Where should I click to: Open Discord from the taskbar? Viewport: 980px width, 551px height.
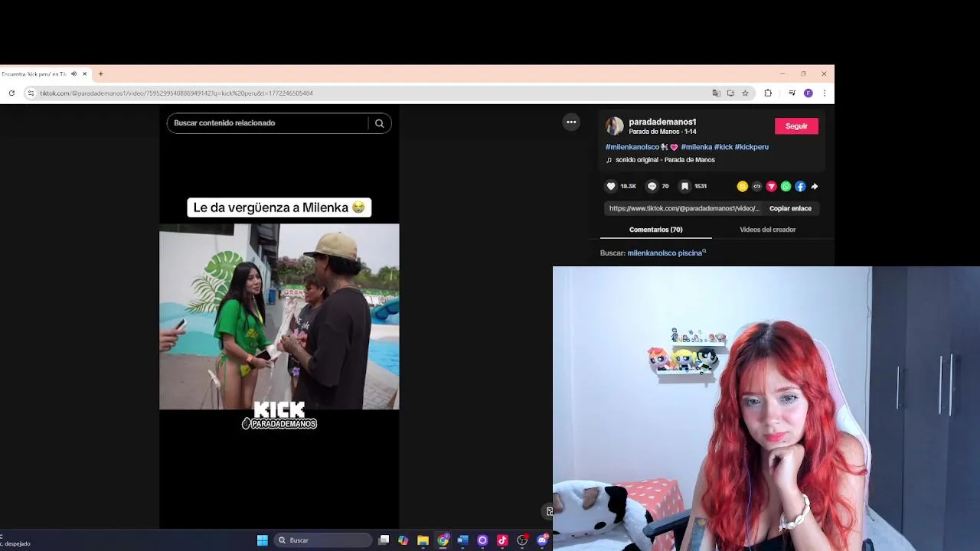(542, 540)
